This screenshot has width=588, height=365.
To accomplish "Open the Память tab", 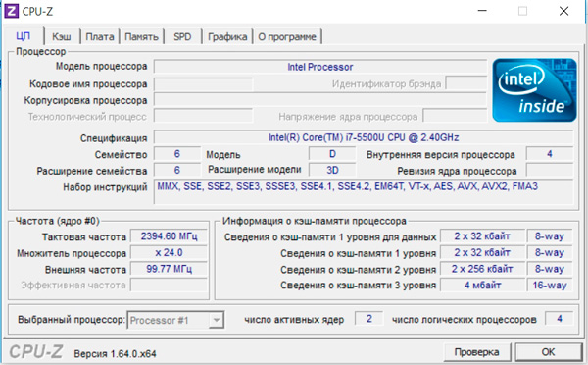I will point(141,37).
